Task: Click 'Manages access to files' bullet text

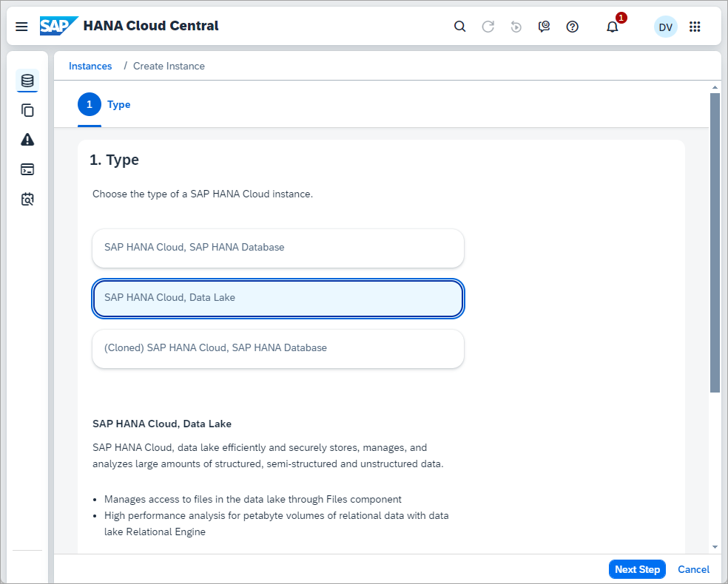Action: pyautogui.click(x=253, y=499)
